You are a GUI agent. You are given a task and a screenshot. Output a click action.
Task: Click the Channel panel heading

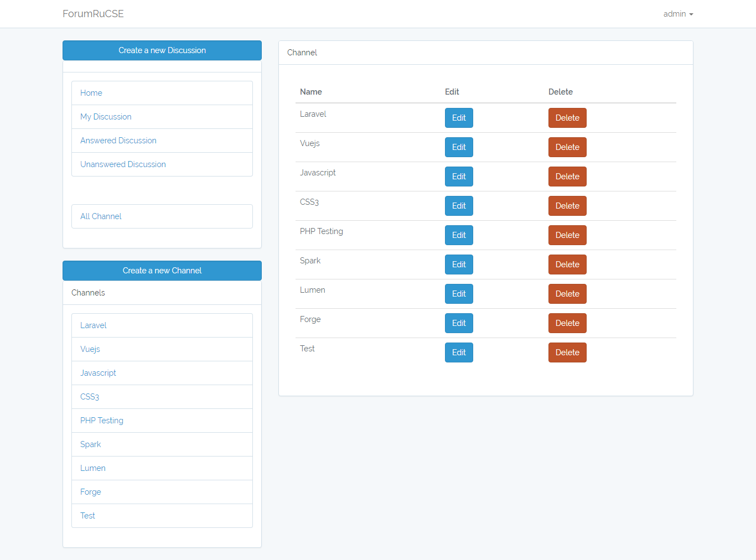coord(302,53)
